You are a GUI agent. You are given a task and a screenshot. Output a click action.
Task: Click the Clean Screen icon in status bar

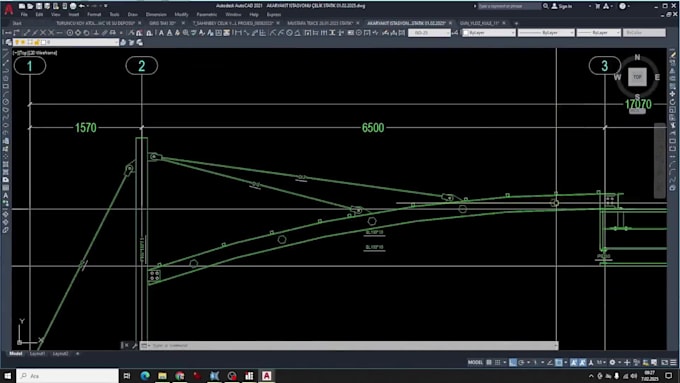click(x=664, y=363)
